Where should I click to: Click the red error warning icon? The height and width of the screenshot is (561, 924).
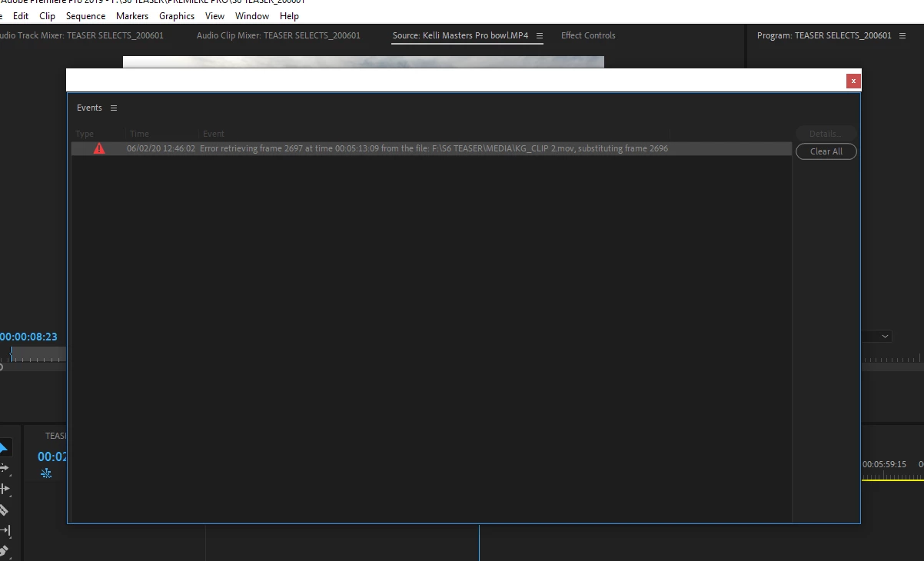click(99, 148)
